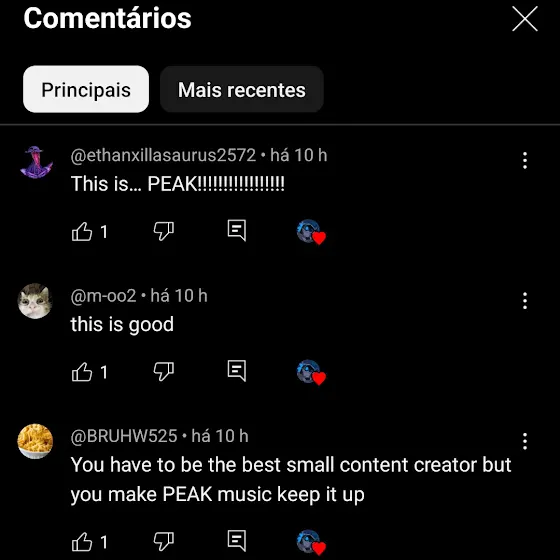Reply to @BRUHW525's comment
Image resolution: width=560 pixels, height=560 pixels.
tap(237, 541)
